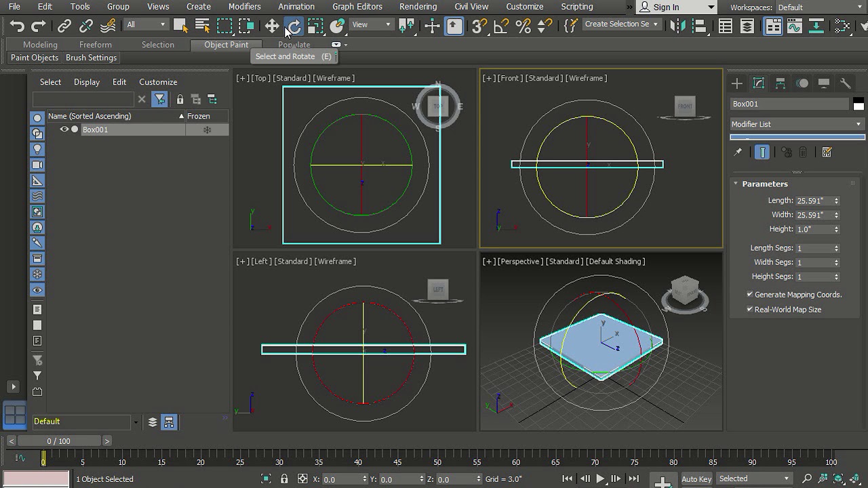Click the Box001 object color swatch
This screenshot has width=868, height=488.
(859, 104)
